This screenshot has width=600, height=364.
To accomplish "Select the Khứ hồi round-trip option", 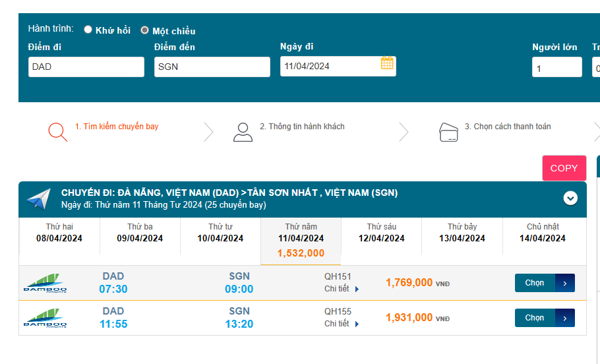I will (88, 30).
